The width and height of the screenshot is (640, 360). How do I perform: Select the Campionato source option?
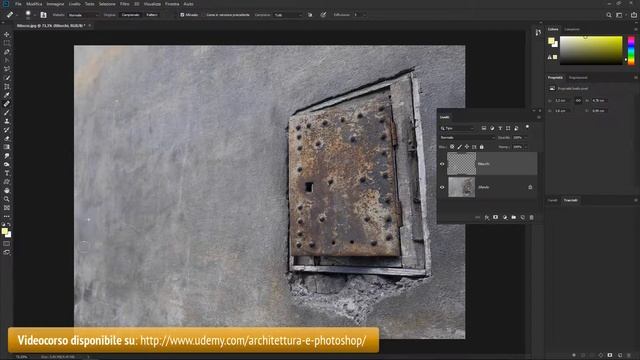point(131,15)
